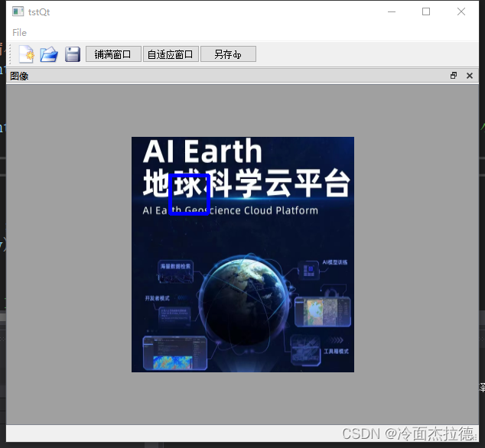This screenshot has width=485, height=448.
Task: Close the 图像 dock panel
Action: pyautogui.click(x=469, y=76)
